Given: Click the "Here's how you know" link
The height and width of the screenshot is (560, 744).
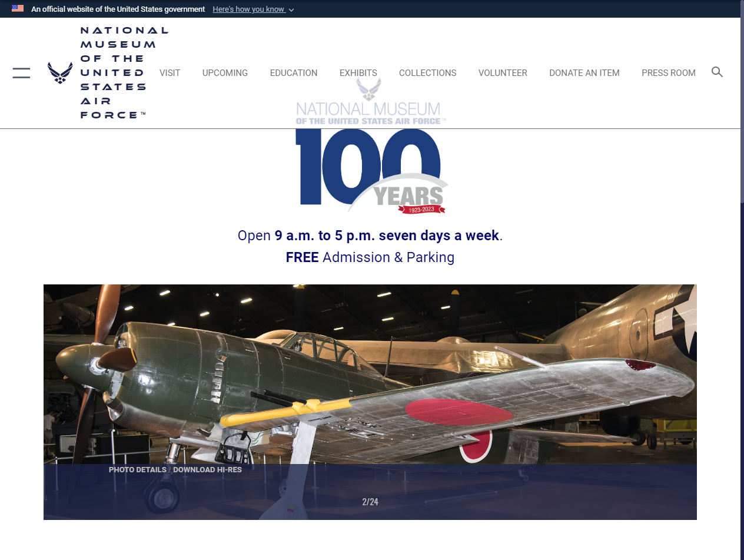Looking at the screenshot, I should pyautogui.click(x=249, y=9).
